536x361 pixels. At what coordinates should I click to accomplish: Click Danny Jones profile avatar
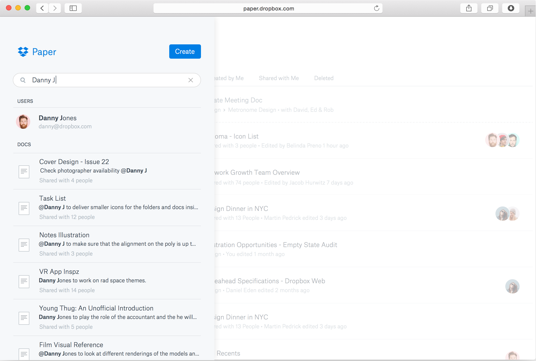click(x=23, y=122)
